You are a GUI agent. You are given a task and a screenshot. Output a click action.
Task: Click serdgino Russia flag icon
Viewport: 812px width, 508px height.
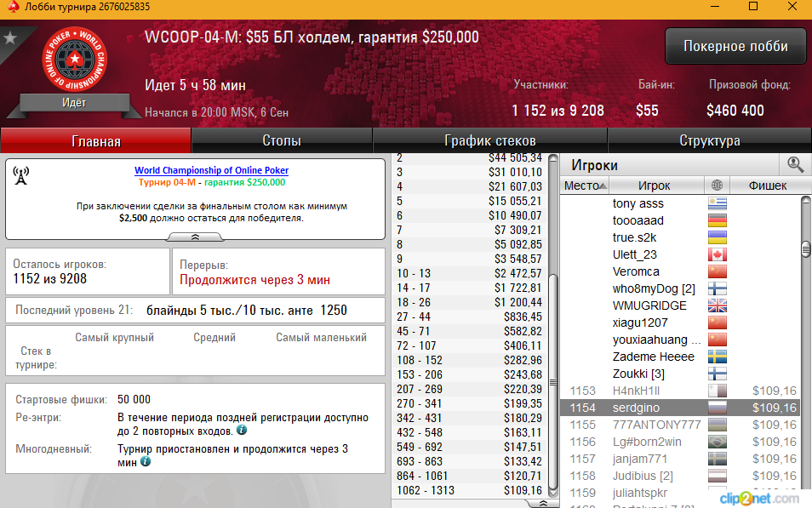tap(718, 408)
